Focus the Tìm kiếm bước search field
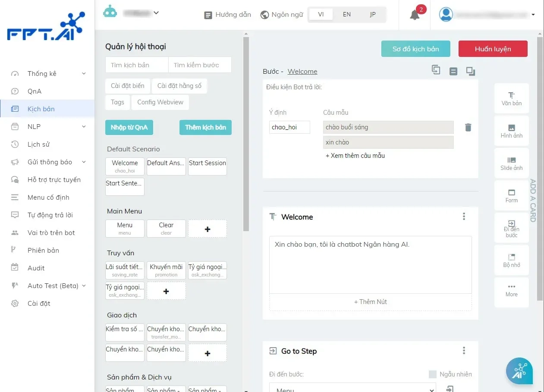Viewport: 544px width, 392px height. (200, 65)
